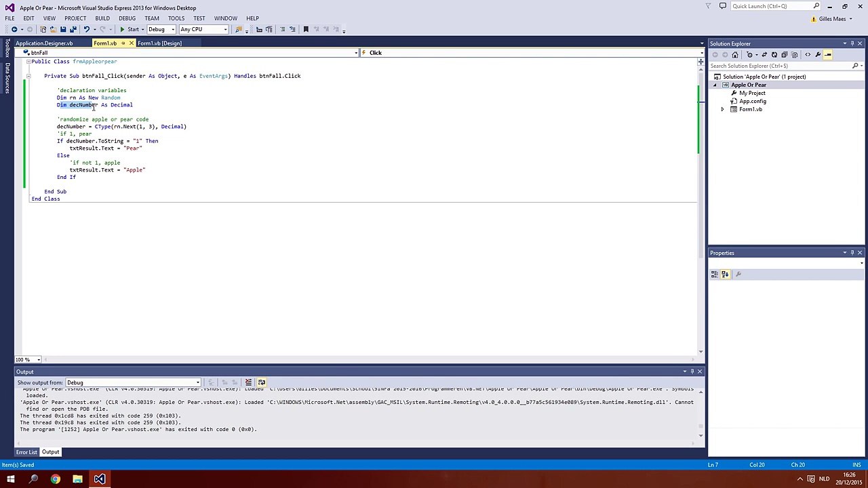Open the PROJECT menu
868x488 pixels.
pos(75,18)
